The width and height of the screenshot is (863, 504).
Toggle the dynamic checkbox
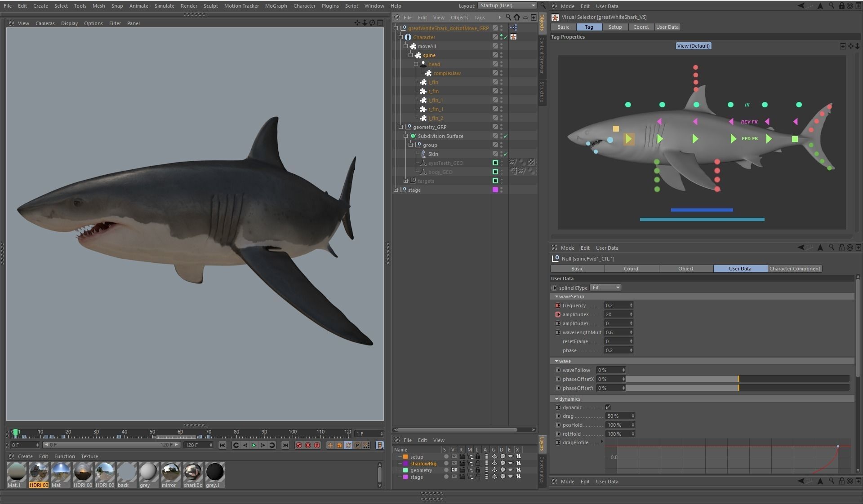pos(608,407)
